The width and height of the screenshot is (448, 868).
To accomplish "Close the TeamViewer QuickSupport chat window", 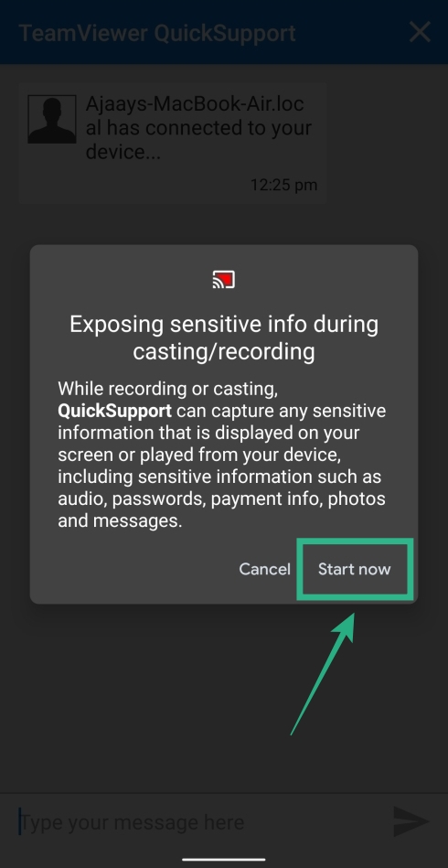I will 420,32.
